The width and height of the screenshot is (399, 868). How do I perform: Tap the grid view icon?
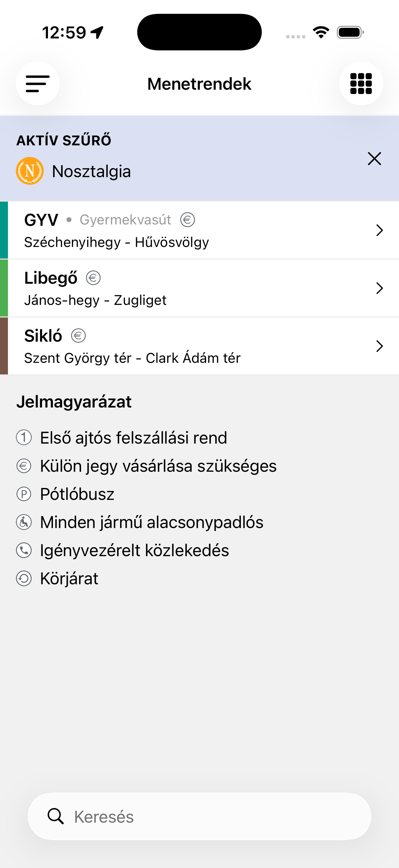361,83
